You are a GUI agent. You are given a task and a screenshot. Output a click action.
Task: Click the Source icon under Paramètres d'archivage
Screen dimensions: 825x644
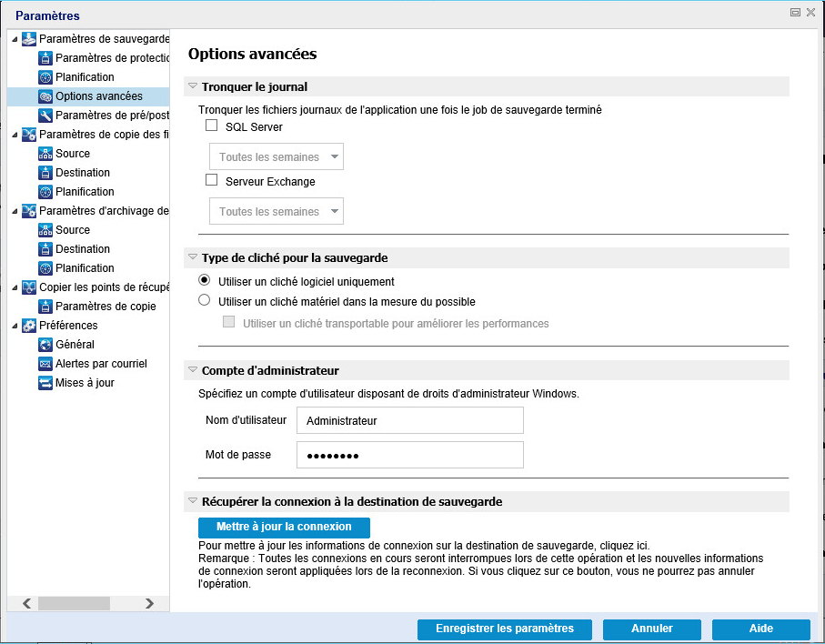[x=45, y=230]
